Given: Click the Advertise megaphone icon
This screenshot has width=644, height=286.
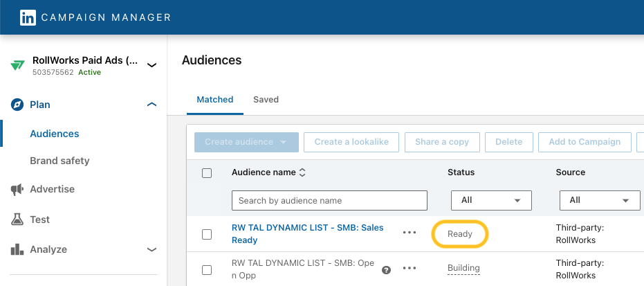Looking at the screenshot, I should 17,189.
